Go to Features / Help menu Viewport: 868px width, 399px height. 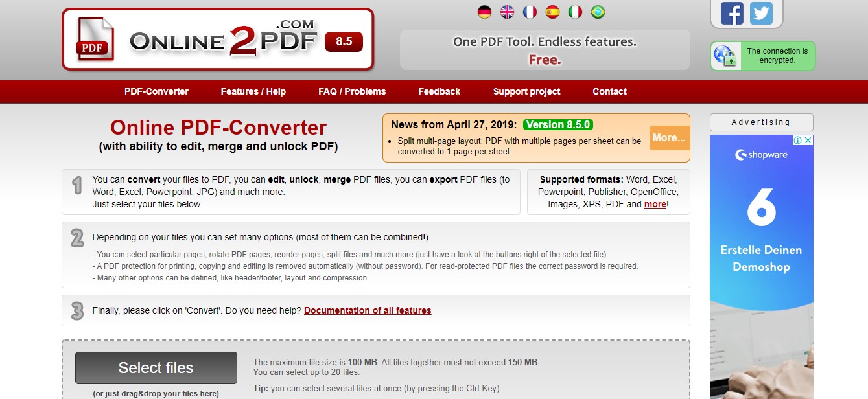tap(253, 91)
